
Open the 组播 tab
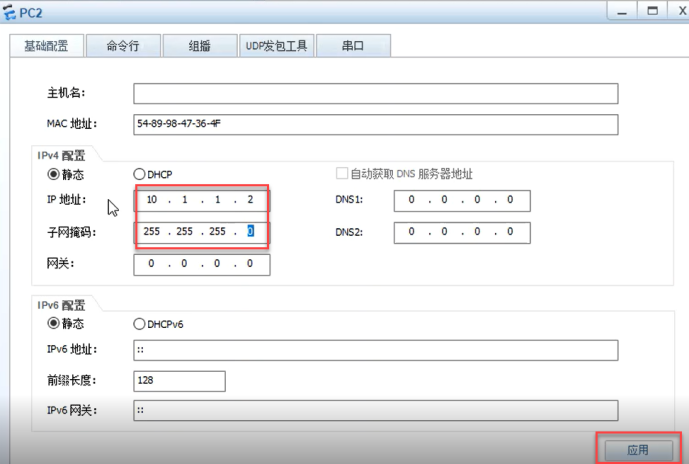199,46
